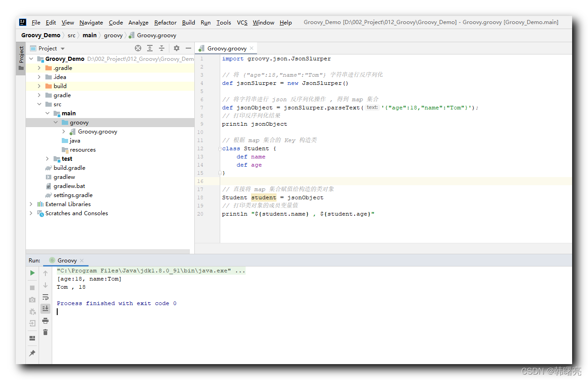Screen dimensions: 588x380
Task: Click the restore layout icon in Run panel
Action: tap(32, 338)
